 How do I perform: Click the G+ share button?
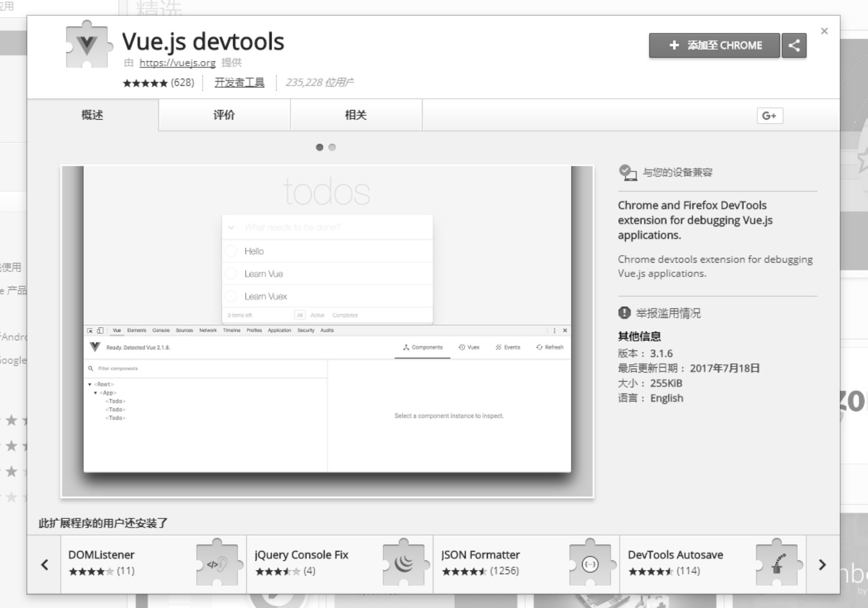(x=769, y=116)
